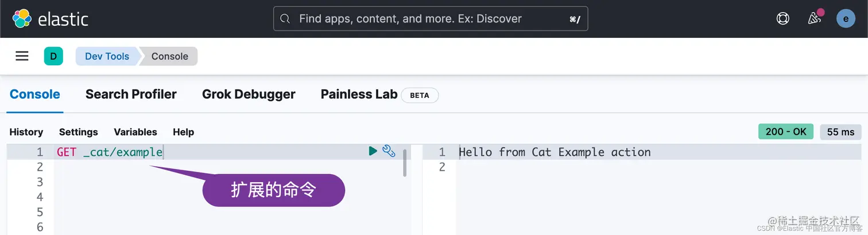Open the newsfeed celebration icon
The height and width of the screenshot is (235, 868).
814,19
